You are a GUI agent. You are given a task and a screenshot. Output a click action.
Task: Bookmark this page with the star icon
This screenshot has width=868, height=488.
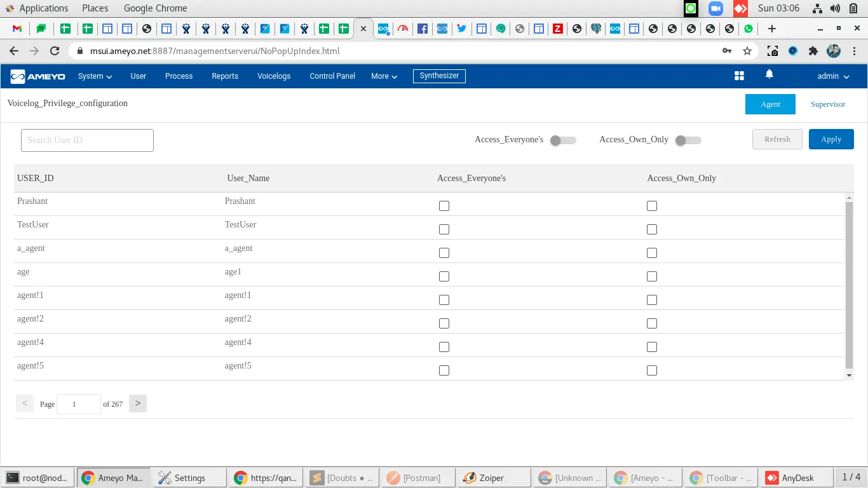coord(747,51)
